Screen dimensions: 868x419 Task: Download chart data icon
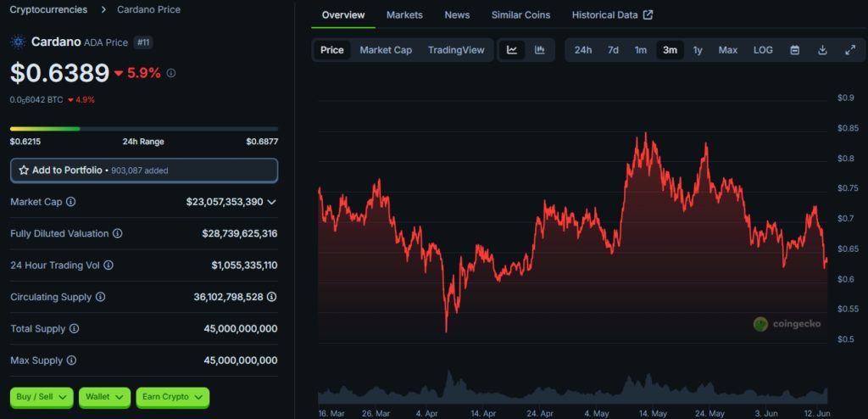click(822, 50)
